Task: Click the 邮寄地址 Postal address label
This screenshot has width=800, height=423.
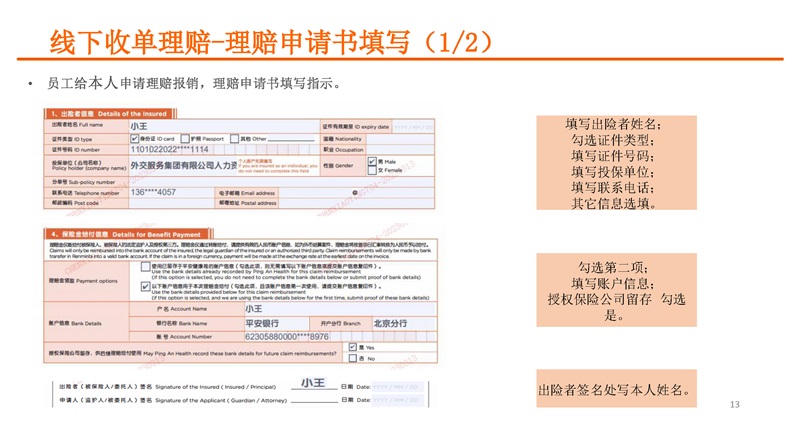Action: pyautogui.click(x=247, y=203)
